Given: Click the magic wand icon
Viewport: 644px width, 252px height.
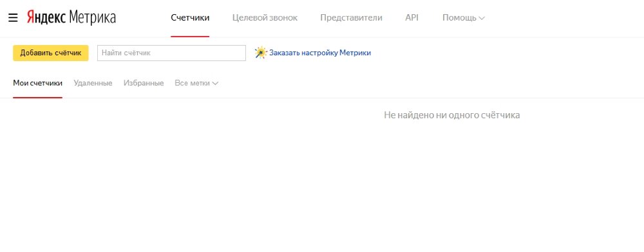Looking at the screenshot, I should coord(260,53).
